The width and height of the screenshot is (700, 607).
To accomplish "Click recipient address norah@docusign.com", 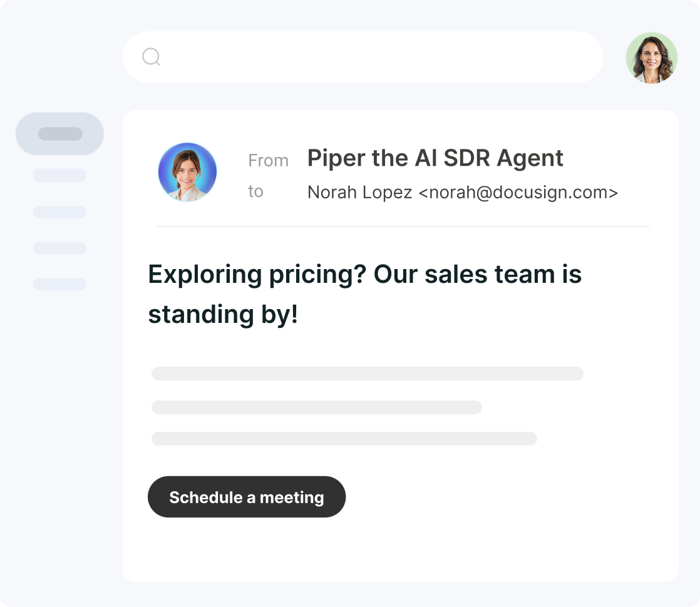I will [x=518, y=192].
